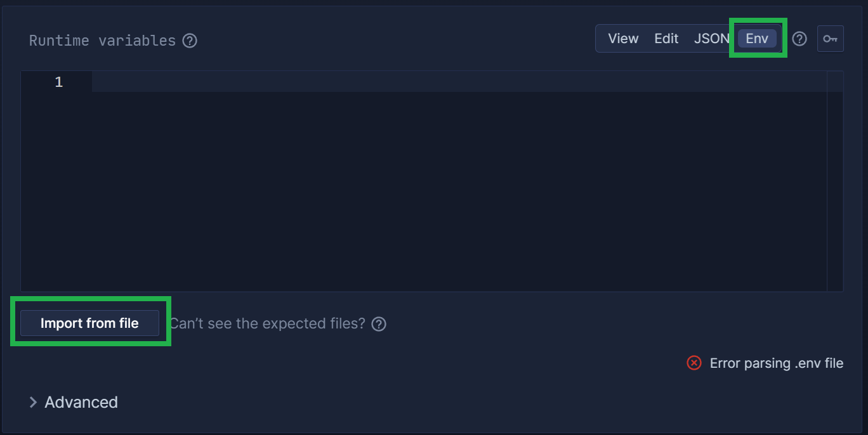Screen dimensions: 868x435
Task: Expand the Advanced chevron arrow
Action: coord(33,402)
